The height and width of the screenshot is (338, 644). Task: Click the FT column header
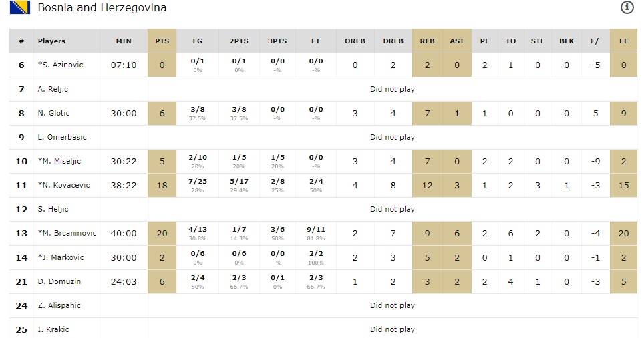click(316, 41)
